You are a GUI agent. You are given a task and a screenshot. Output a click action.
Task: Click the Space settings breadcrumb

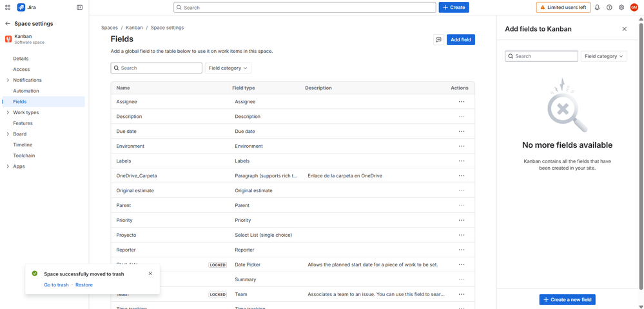[167, 28]
